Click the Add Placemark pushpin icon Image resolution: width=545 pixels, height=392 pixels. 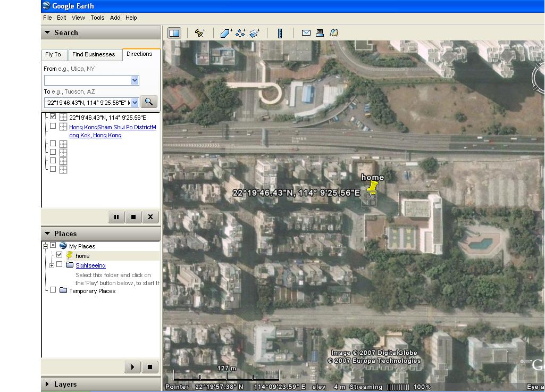click(200, 33)
